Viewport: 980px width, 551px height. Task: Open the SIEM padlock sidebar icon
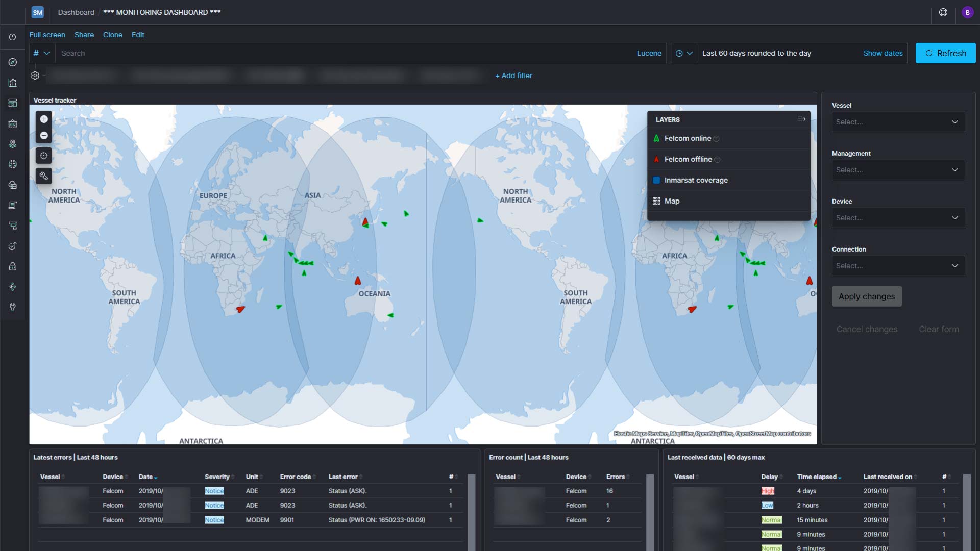12,266
